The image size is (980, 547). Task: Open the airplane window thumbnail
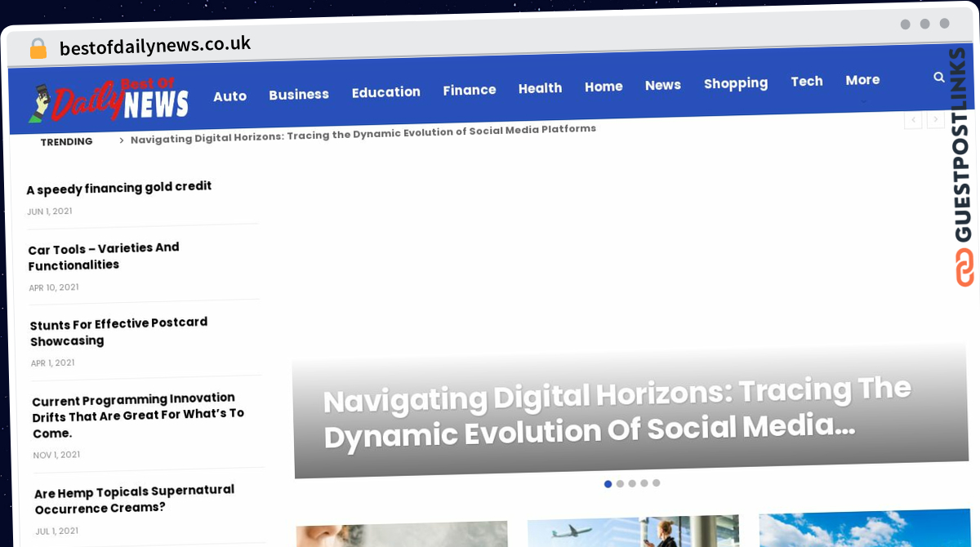pos(633,531)
